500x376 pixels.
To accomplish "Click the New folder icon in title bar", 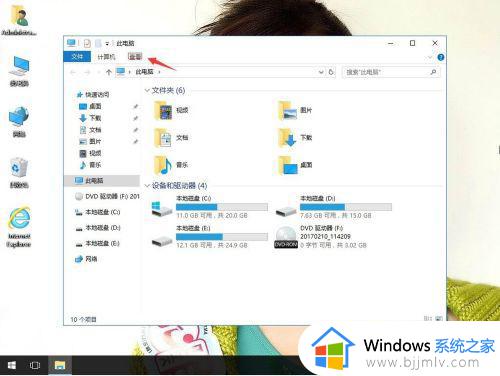I will coord(98,43).
